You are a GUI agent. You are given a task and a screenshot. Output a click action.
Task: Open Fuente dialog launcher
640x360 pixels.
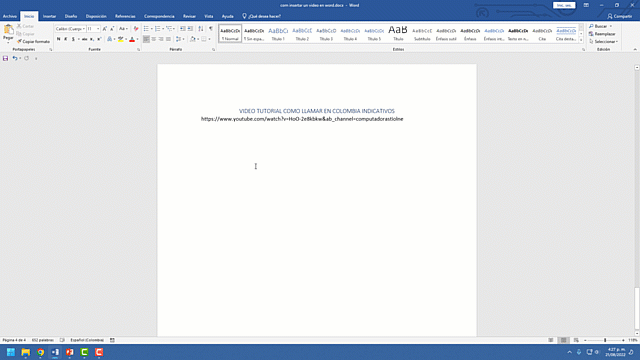[x=138, y=50]
